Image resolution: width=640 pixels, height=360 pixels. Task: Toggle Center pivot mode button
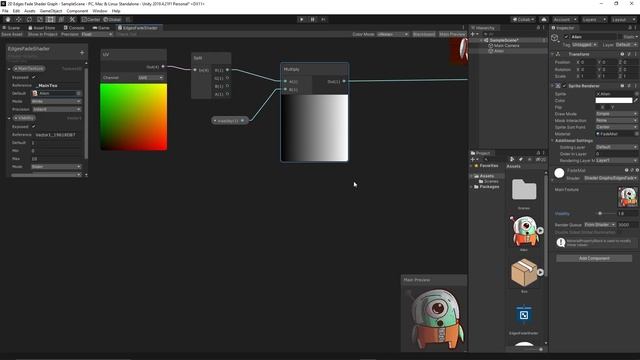(x=91, y=19)
